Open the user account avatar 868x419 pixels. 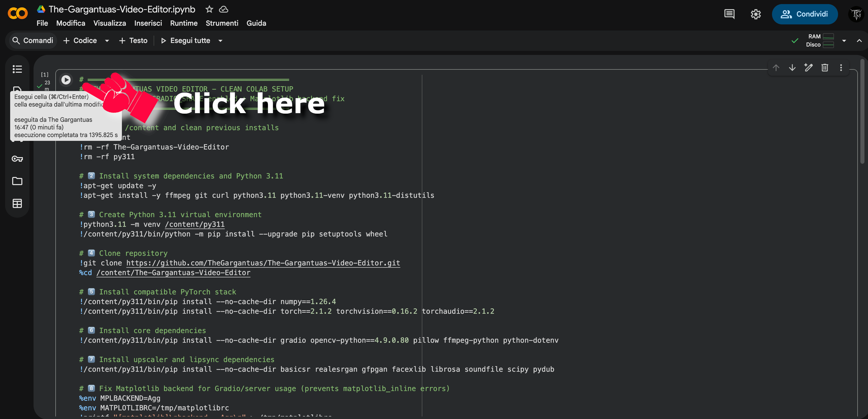(856, 14)
